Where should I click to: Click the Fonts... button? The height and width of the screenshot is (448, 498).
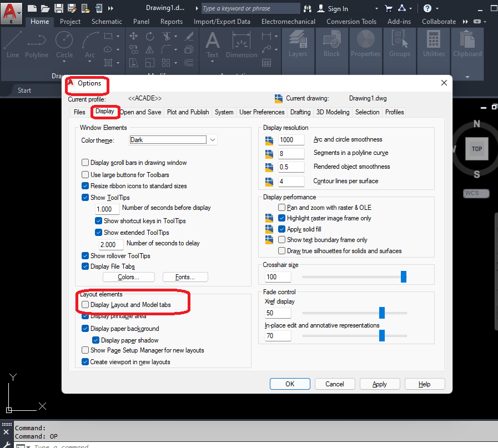pyautogui.click(x=185, y=277)
